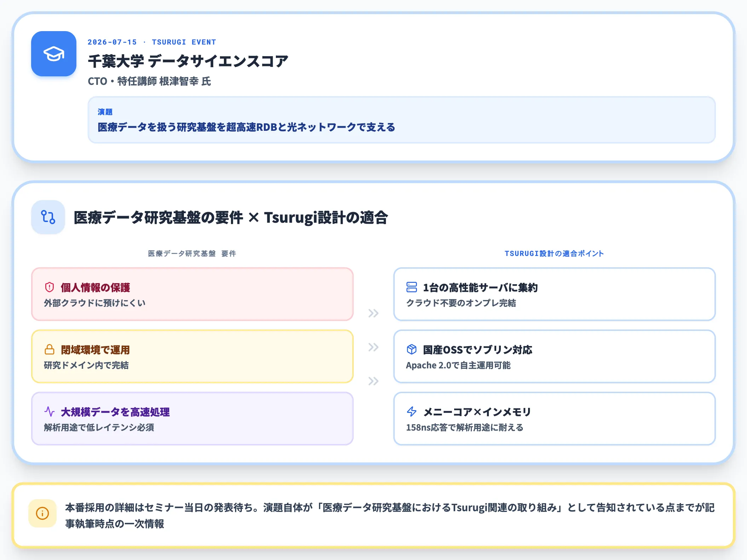Click the graduation cap icon
The height and width of the screenshot is (560, 747).
coord(54,54)
